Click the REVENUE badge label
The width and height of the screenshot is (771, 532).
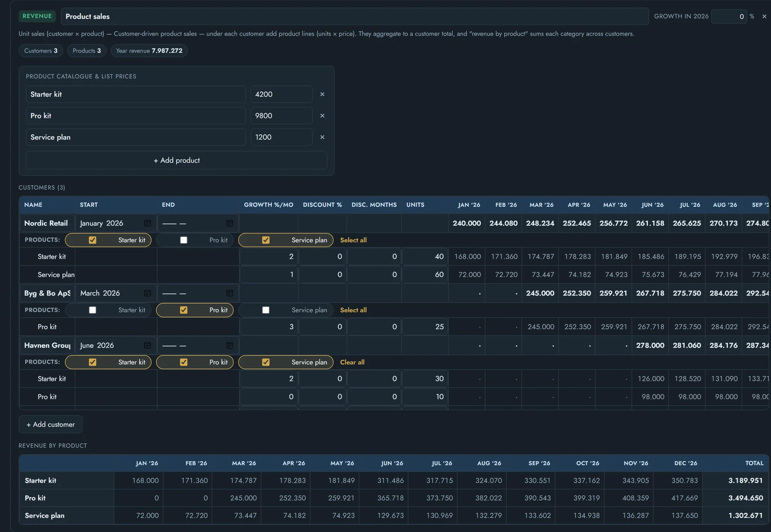[x=37, y=16]
